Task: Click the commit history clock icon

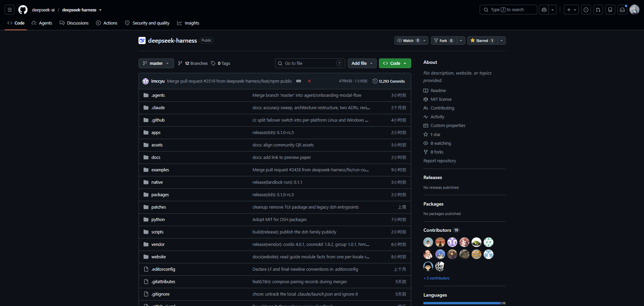Action: [375, 81]
